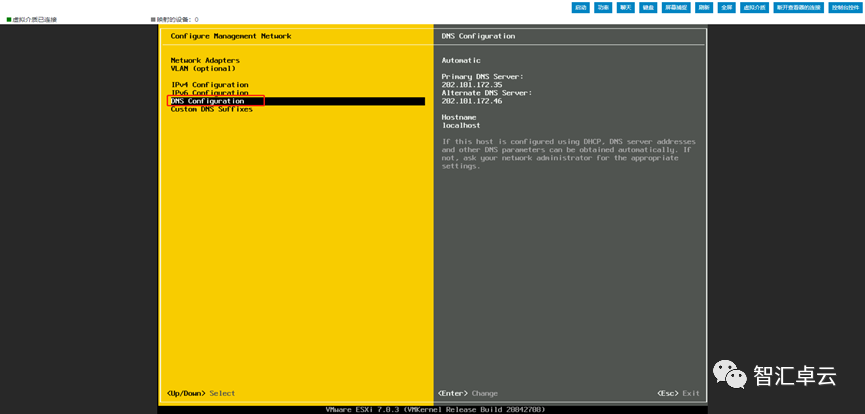
Task: Open the 功率 power control button
Action: (x=603, y=8)
